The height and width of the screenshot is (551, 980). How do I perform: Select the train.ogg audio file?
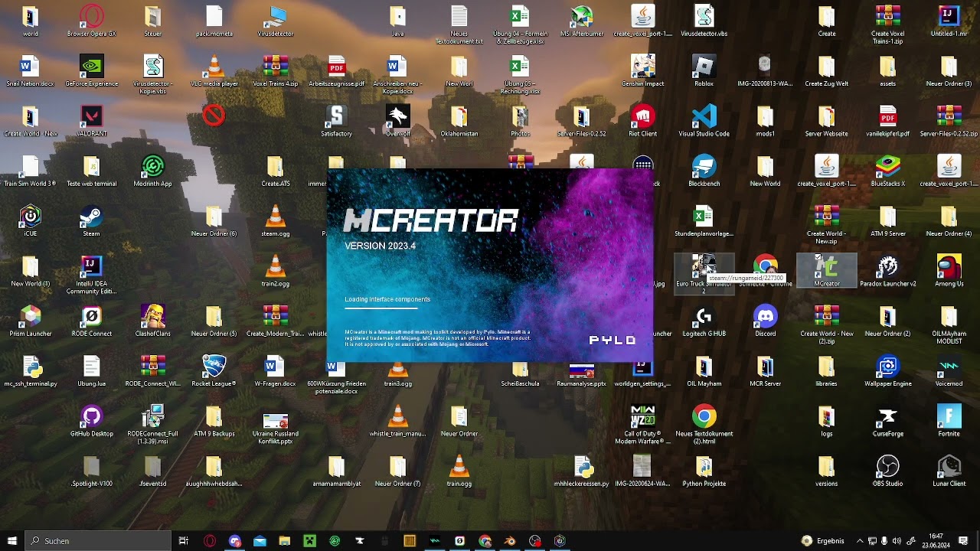coord(459,471)
